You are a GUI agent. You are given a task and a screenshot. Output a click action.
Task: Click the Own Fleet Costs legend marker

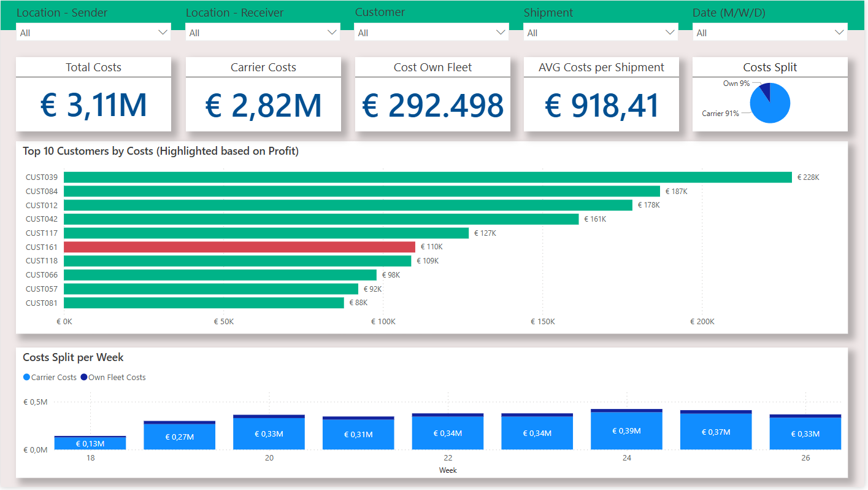(84, 377)
